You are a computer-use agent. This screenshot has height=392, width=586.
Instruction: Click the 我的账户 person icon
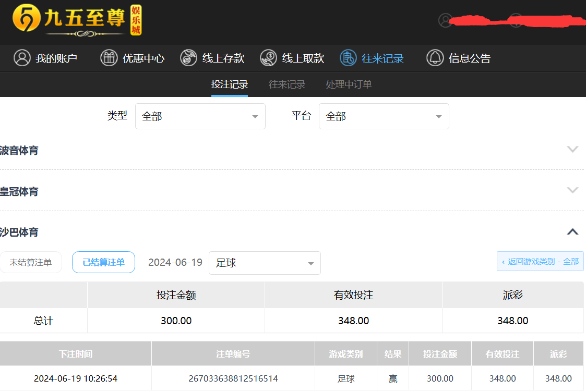[x=22, y=58]
